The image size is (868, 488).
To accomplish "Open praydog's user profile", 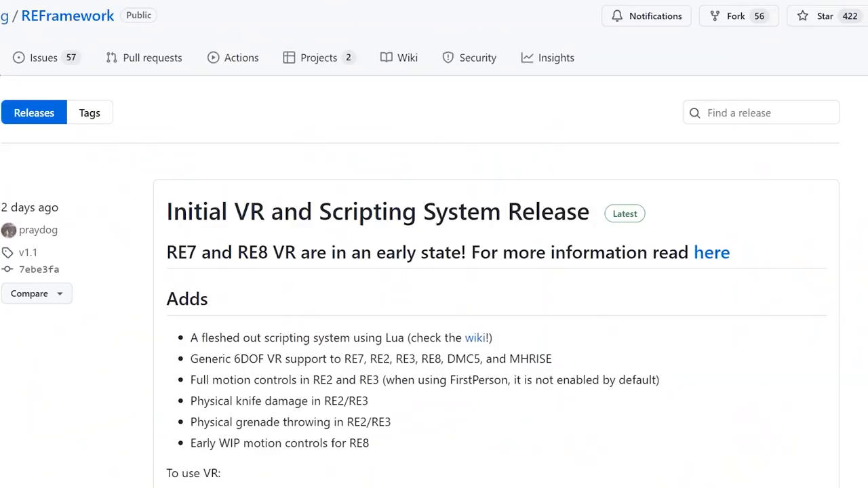I will pyautogui.click(x=38, y=230).
